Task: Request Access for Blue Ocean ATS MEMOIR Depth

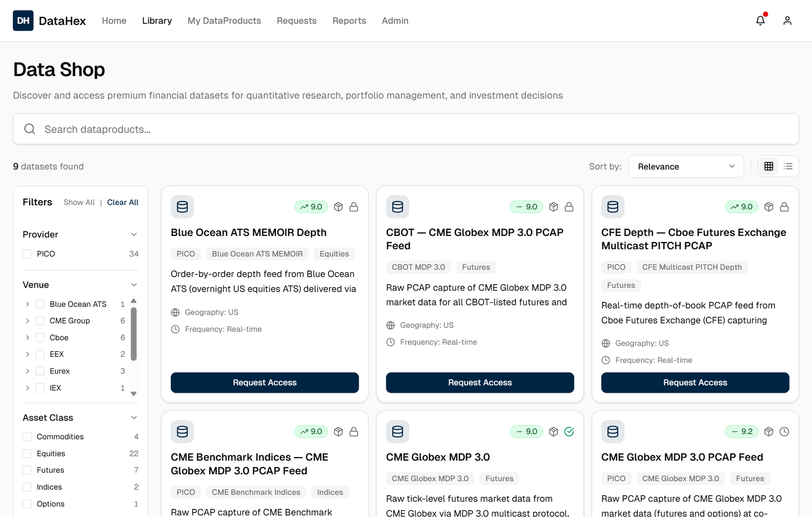Action: [x=265, y=383]
